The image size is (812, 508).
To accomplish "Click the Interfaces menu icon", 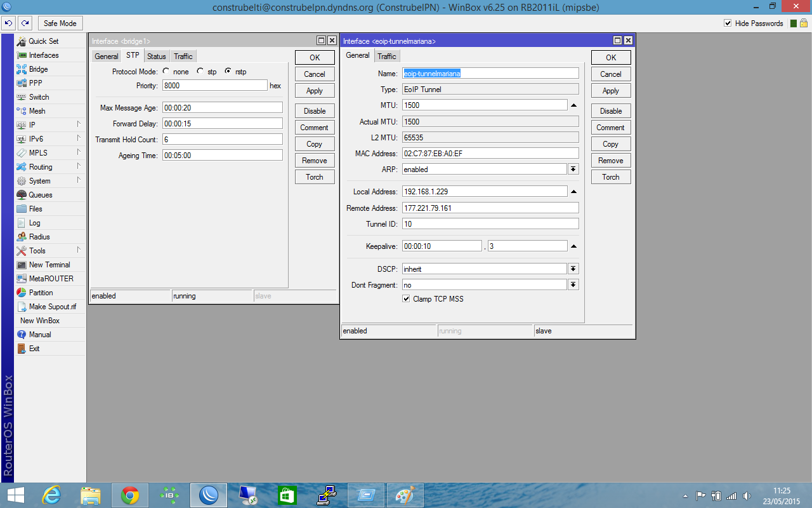I will pos(22,55).
